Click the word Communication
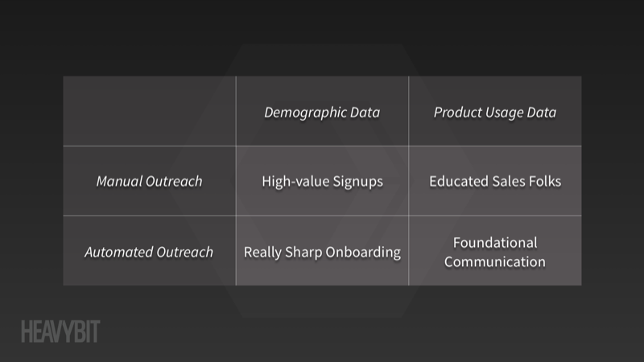This screenshot has width=644, height=362. [495, 262]
